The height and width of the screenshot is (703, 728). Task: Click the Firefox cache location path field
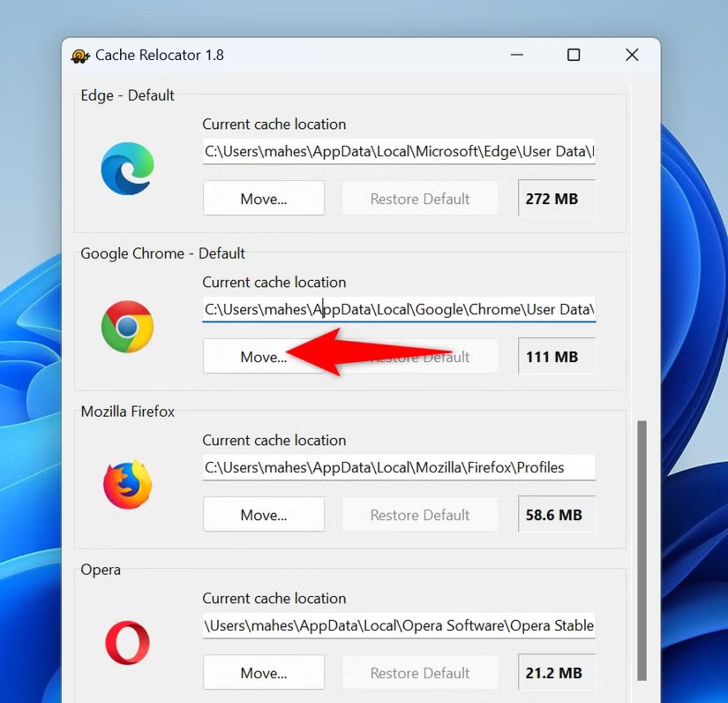399,467
